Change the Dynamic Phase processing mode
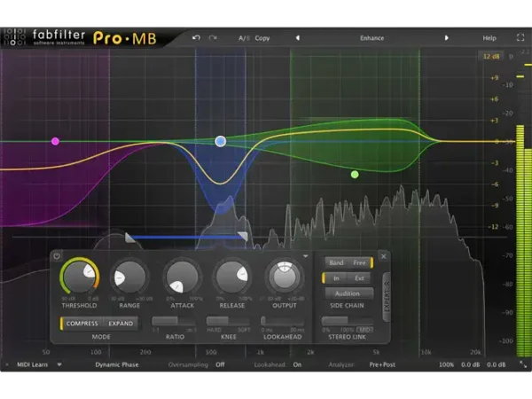This screenshot has width=532, height=399. click(117, 364)
